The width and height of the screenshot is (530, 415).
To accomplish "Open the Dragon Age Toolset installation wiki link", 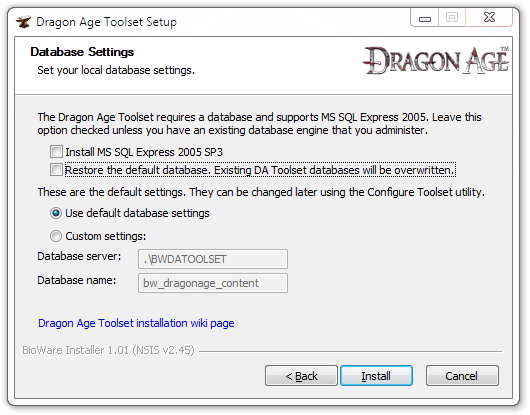I will [x=136, y=323].
